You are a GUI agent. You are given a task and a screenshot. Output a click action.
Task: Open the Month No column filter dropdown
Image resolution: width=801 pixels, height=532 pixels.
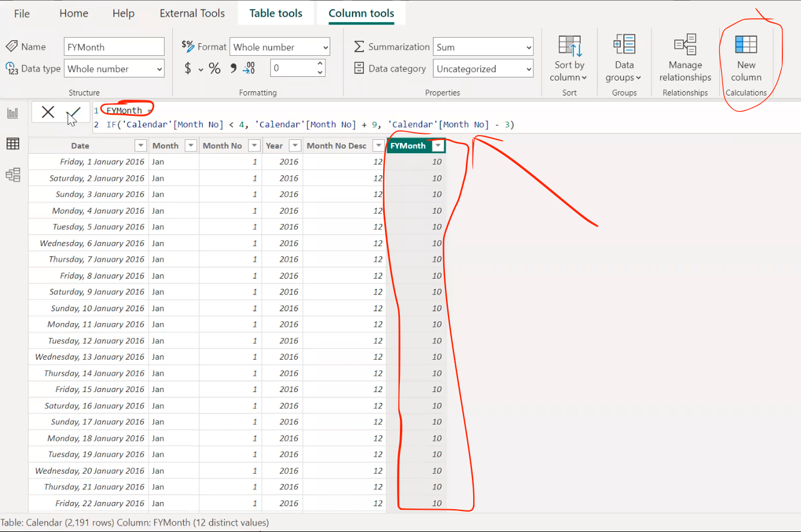(x=254, y=146)
